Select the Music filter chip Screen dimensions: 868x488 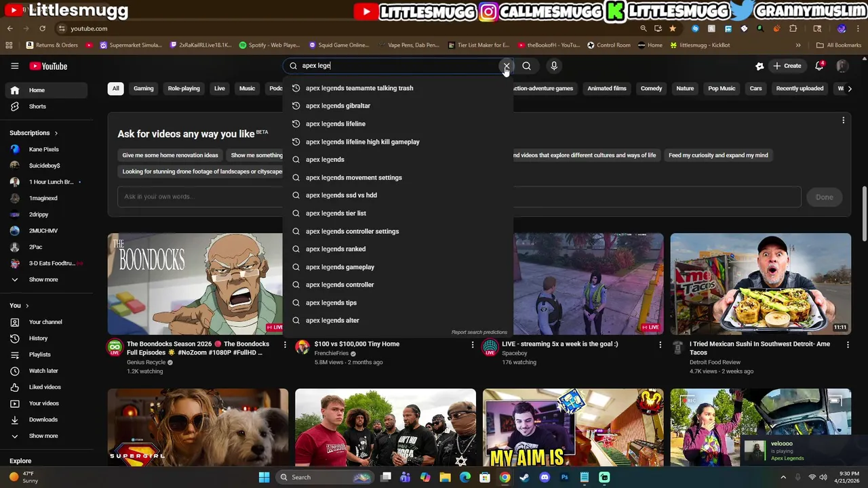point(247,88)
